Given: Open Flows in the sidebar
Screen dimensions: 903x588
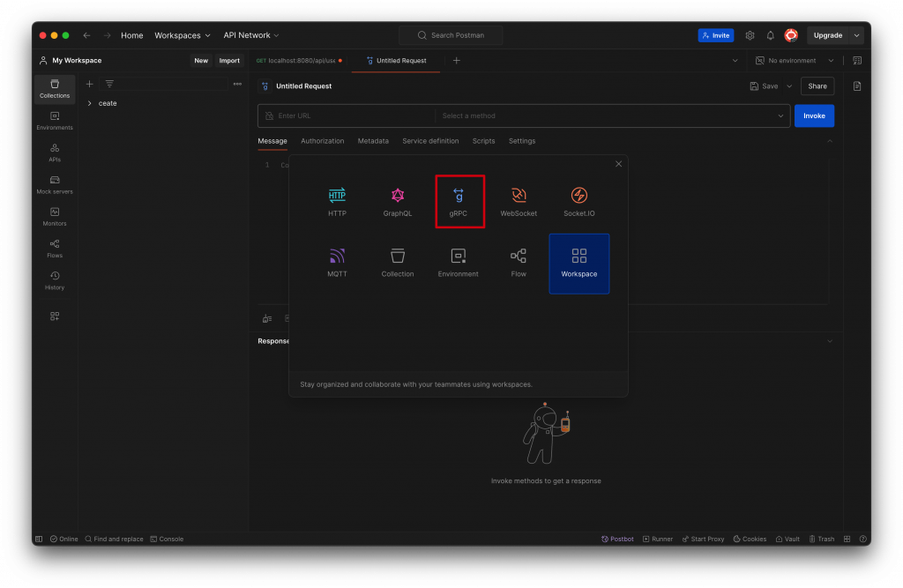Looking at the screenshot, I should coord(55,249).
